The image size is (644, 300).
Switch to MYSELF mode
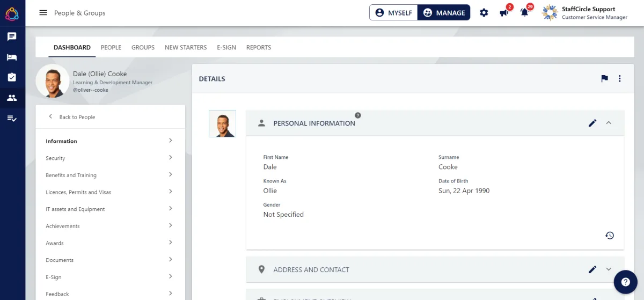coord(394,13)
